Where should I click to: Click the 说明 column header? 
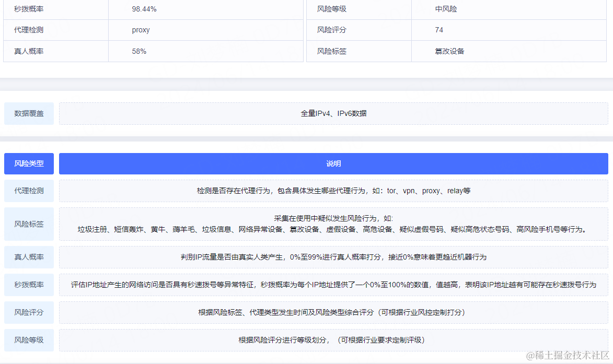334,163
